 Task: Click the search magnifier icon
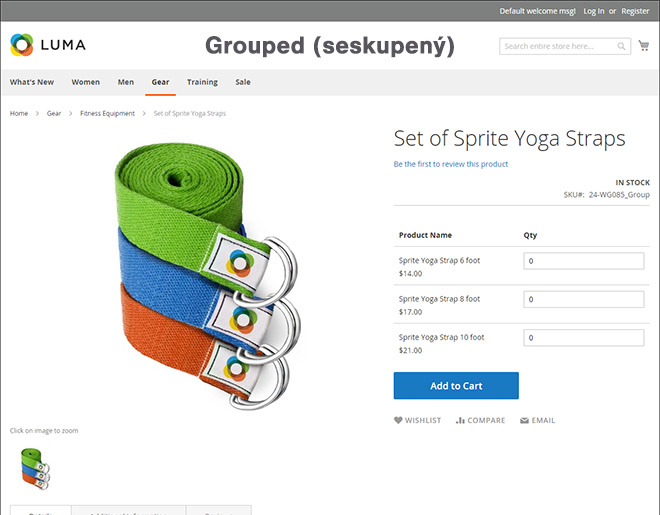click(621, 46)
